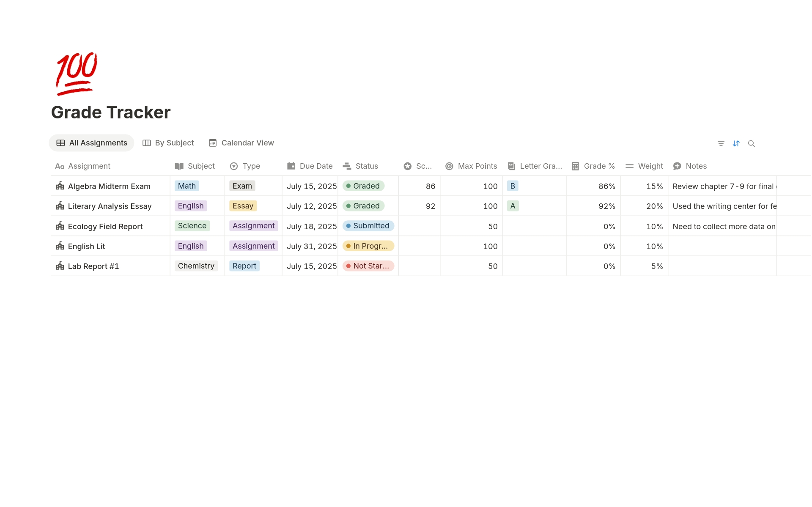
Task: Open the Calendar View tab
Action: click(x=241, y=143)
